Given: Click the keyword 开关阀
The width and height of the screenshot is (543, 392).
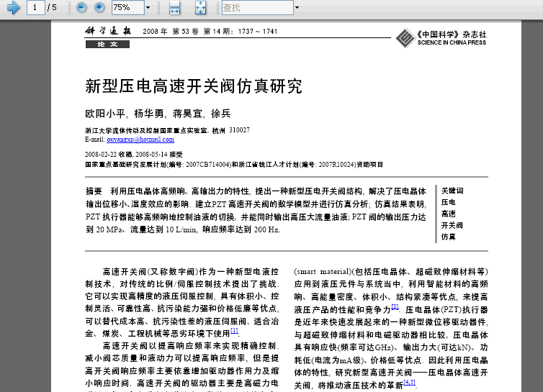Looking at the screenshot, I should [452, 225].
